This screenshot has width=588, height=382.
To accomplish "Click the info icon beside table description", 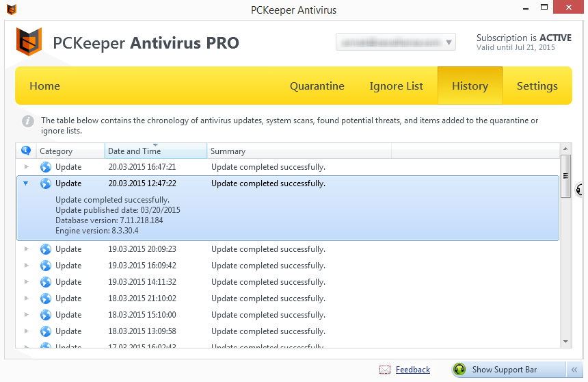I will click(28, 121).
